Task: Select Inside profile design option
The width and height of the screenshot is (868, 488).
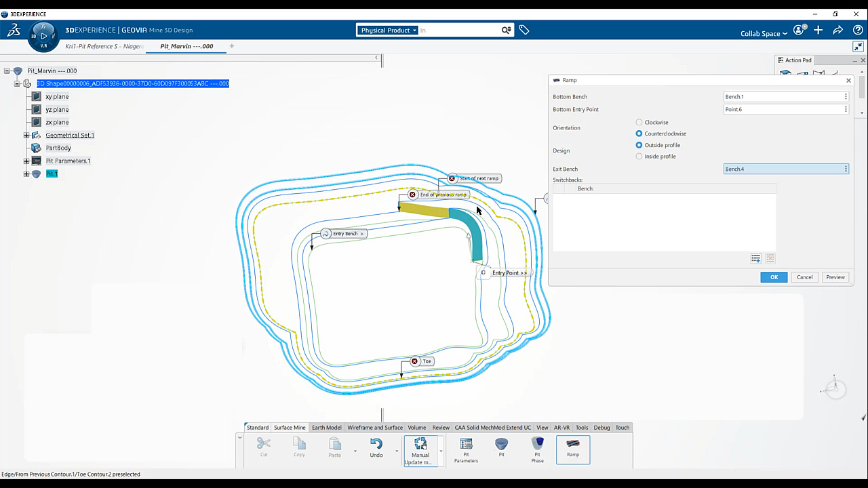Action: click(639, 157)
